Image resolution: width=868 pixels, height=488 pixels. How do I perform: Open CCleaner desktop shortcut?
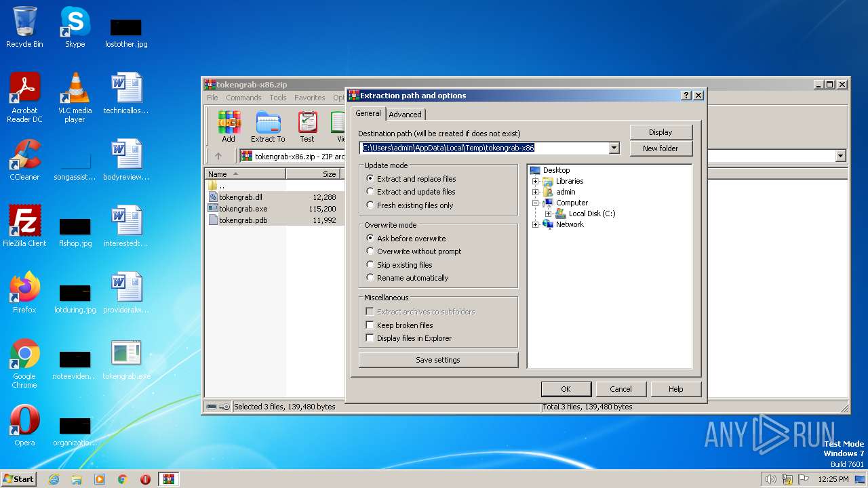[x=24, y=160]
